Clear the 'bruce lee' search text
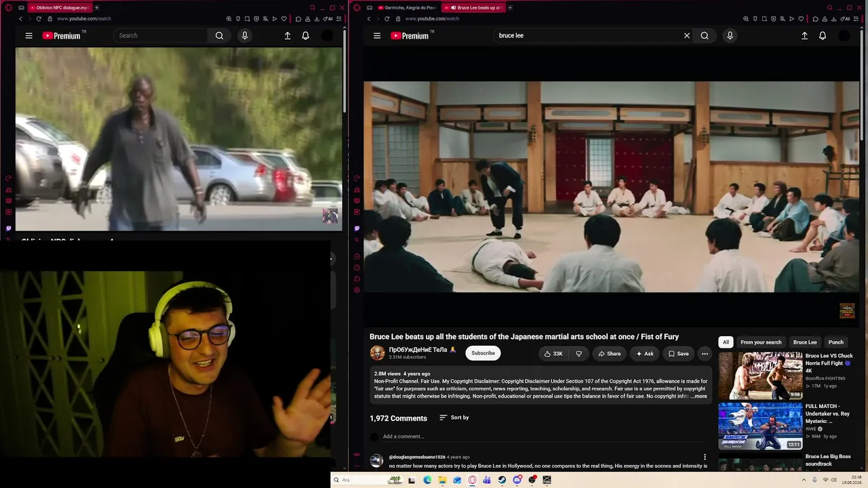Image resolution: width=868 pixels, height=488 pixels. pyautogui.click(x=687, y=35)
